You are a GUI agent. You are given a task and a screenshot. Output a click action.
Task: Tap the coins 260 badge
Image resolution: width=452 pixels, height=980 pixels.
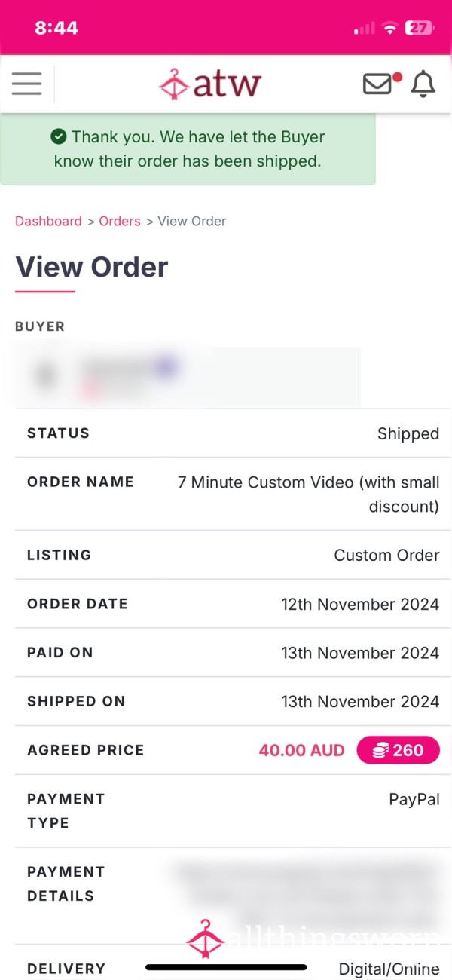click(x=398, y=750)
